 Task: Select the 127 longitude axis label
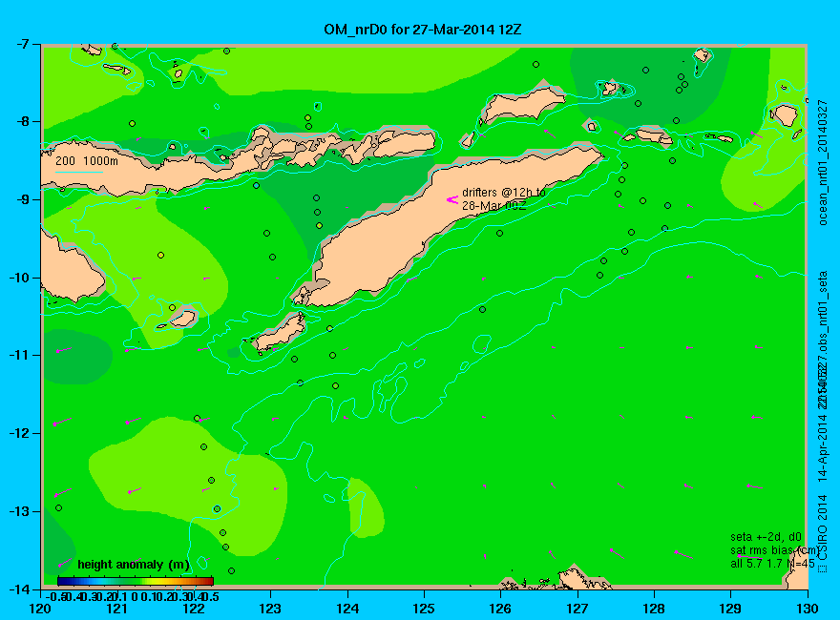pos(577,609)
